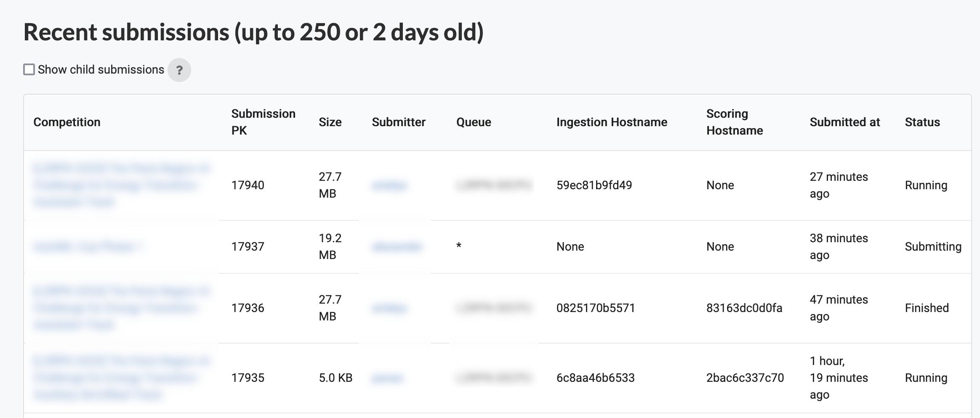
Task: Click the Submission PK column header
Action: click(x=263, y=122)
